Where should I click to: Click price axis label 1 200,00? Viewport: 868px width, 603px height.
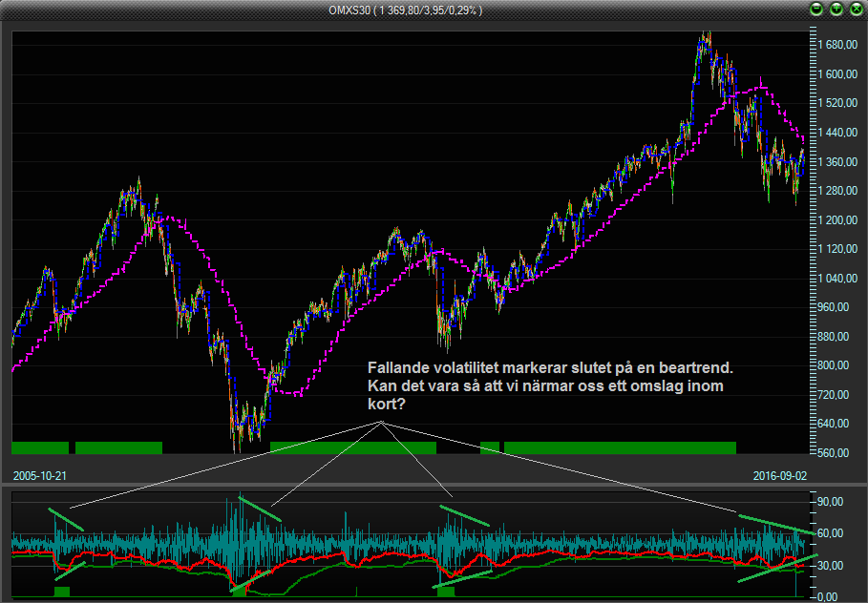[x=837, y=219]
